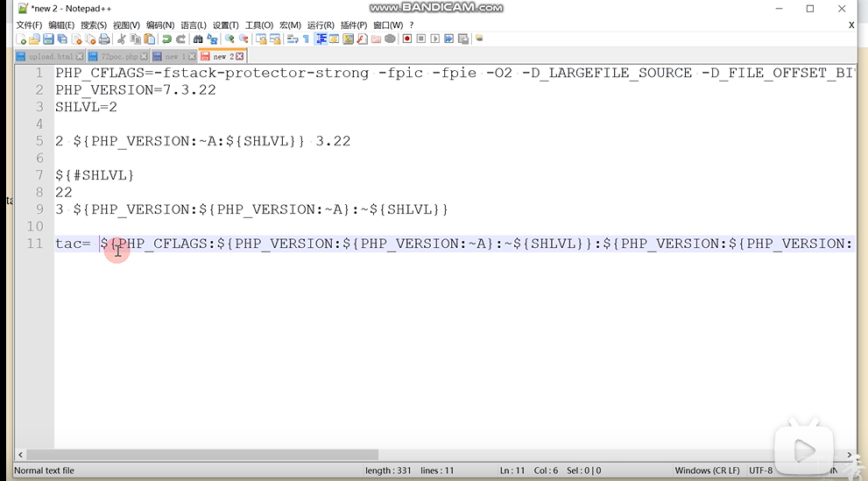The width and height of the screenshot is (868, 481).
Task: Save the current file using toolbar
Action: pyautogui.click(x=48, y=39)
